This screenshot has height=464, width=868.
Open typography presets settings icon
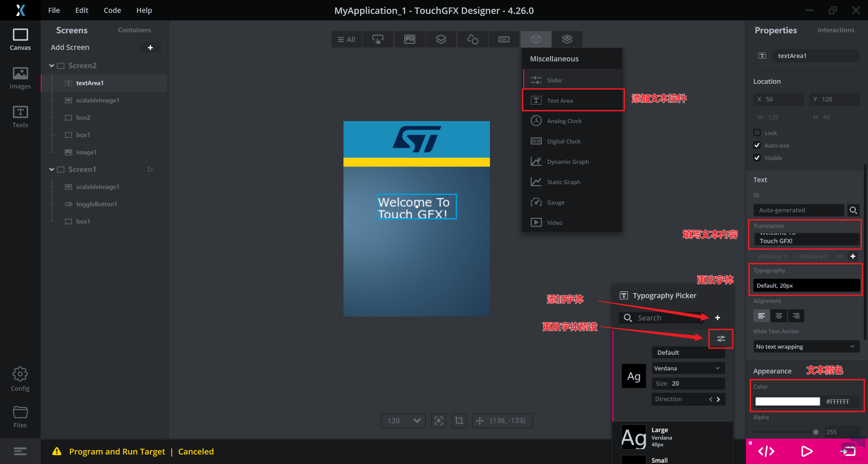coord(721,339)
